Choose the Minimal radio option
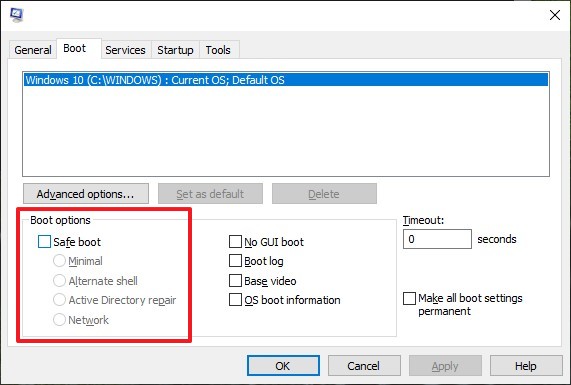This screenshot has height=385, width=571. 59,261
